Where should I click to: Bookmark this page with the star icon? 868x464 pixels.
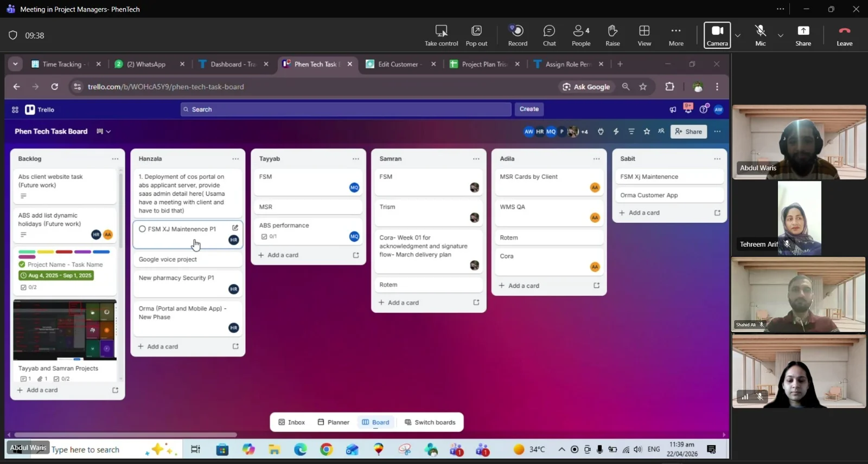tap(643, 87)
